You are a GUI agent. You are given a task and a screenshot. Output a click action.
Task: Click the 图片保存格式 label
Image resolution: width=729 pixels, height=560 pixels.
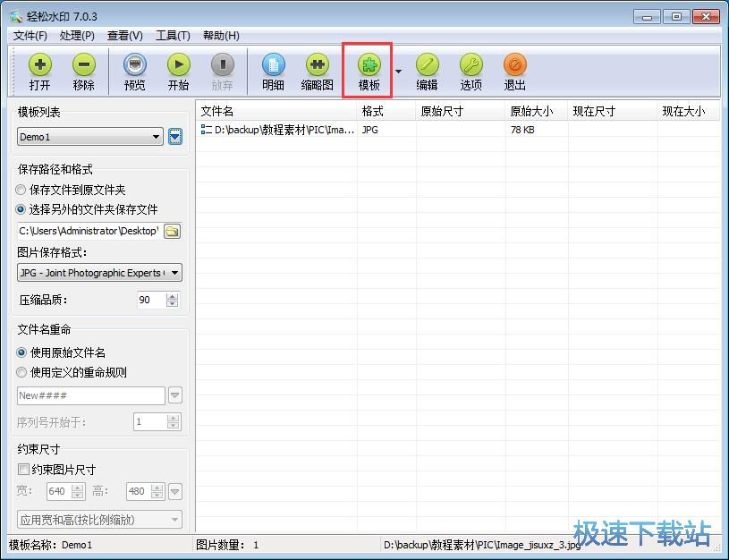click(52, 252)
